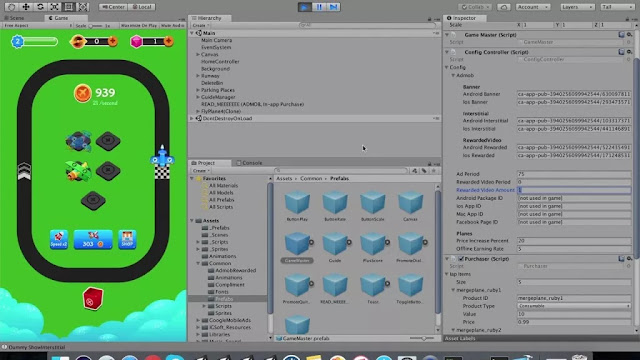
Task: Expand the DontDestroyOnLoad scene
Action: click(192, 118)
